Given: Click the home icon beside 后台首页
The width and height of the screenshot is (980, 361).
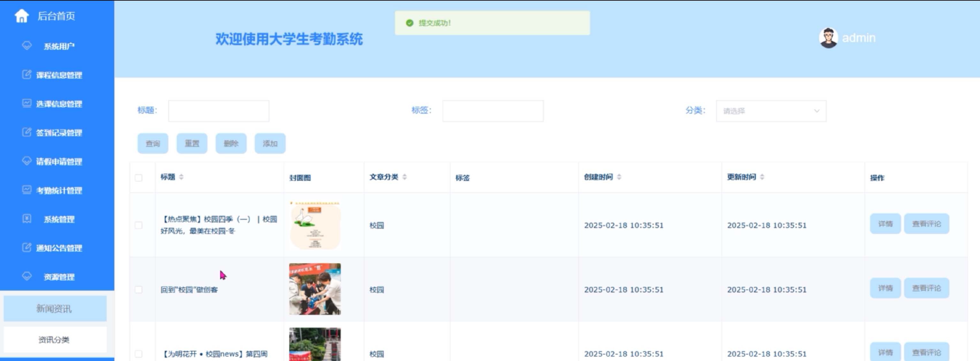Looking at the screenshot, I should pos(22,16).
